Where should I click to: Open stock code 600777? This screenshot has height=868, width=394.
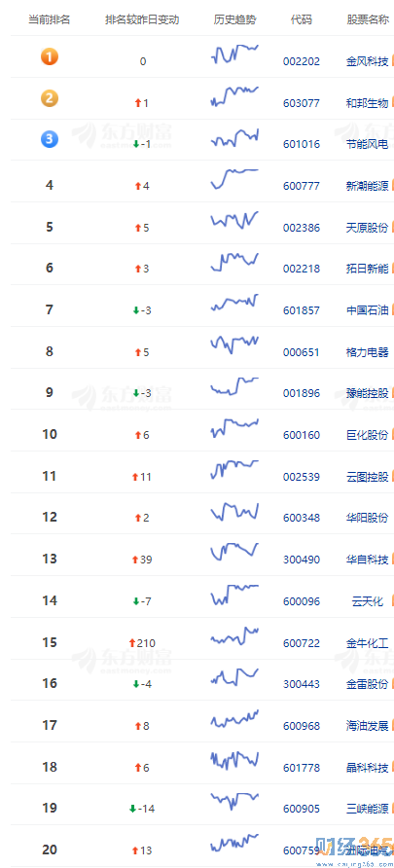pyautogui.click(x=301, y=186)
